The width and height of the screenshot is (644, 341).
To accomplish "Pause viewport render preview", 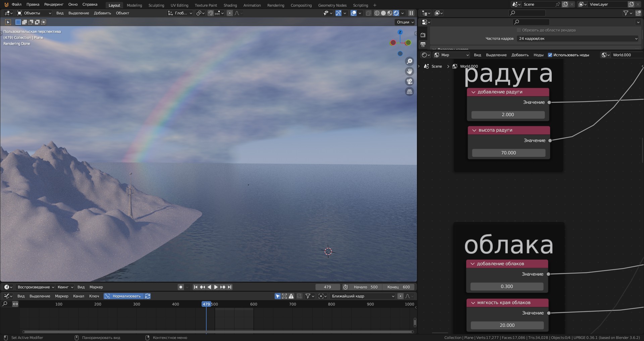I will click(411, 13).
